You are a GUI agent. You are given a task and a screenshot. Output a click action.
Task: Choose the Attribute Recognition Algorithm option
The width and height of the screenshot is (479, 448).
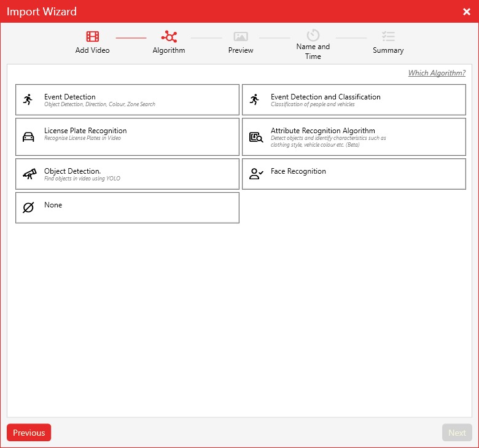coord(354,137)
